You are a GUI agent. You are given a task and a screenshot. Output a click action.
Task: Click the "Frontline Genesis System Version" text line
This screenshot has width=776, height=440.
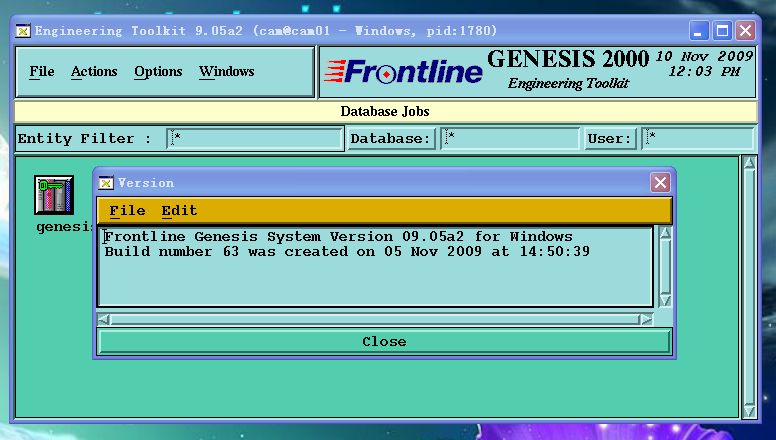pyautogui.click(x=339, y=237)
